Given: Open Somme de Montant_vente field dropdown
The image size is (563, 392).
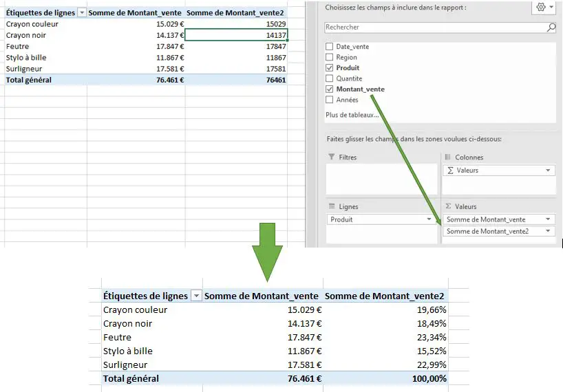Looking at the screenshot, I should click(548, 219).
